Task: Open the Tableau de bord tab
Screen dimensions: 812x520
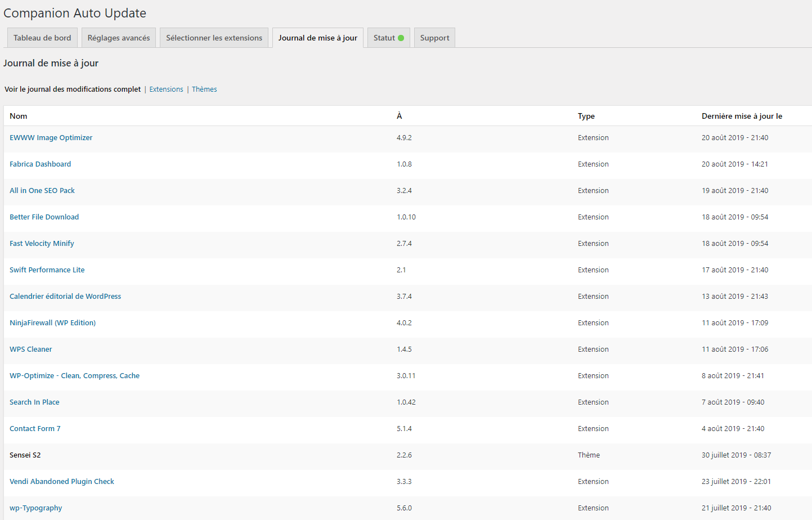Action: 42,38
